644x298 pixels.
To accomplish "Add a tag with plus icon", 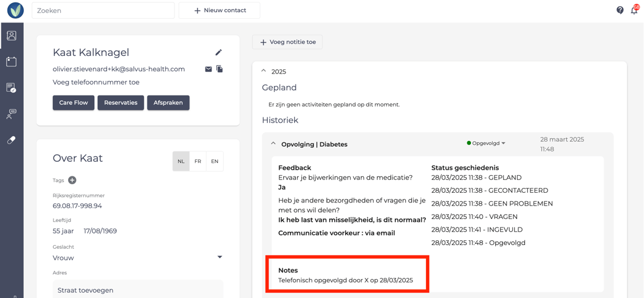I will [72, 180].
